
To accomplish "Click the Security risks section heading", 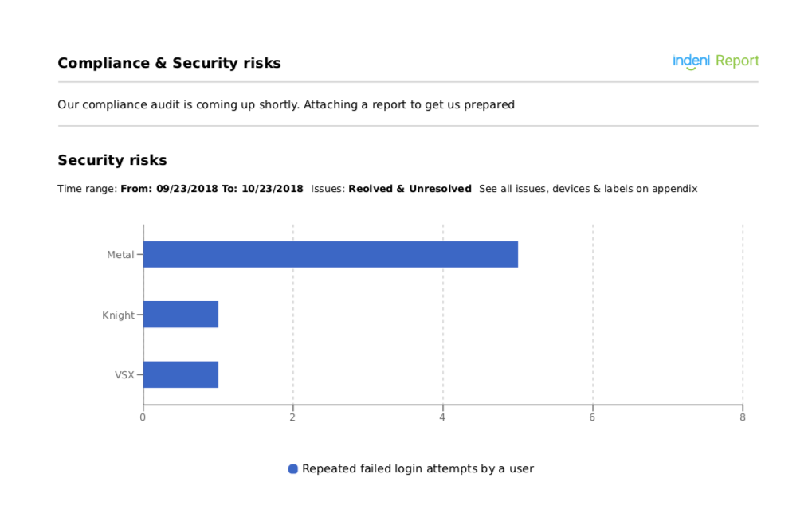I will (x=112, y=160).
